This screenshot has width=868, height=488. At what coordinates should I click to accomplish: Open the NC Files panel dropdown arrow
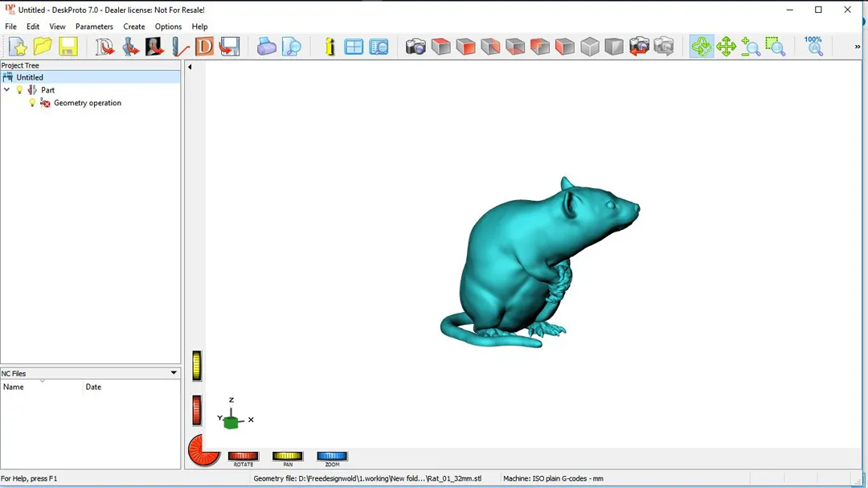coord(174,373)
